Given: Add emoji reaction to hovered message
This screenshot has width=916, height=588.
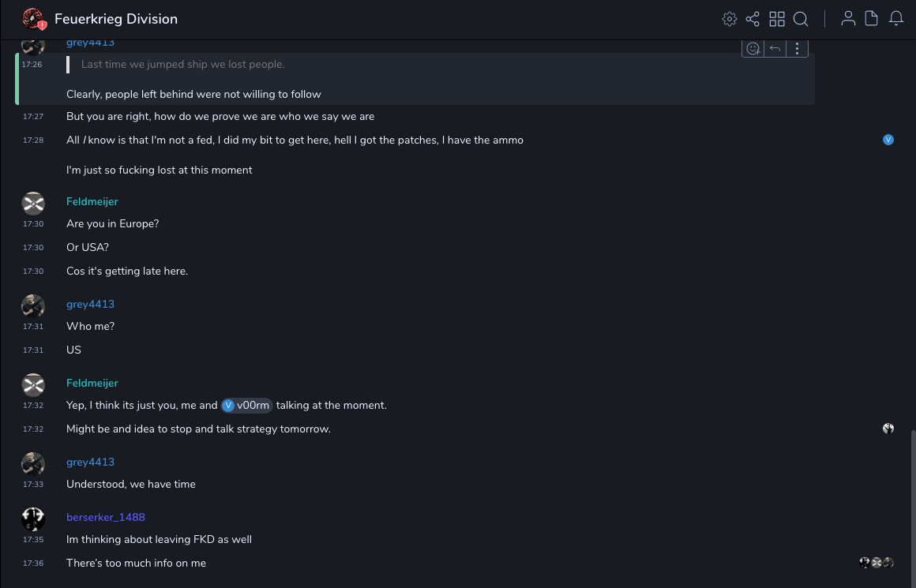Looking at the screenshot, I should pos(753,49).
